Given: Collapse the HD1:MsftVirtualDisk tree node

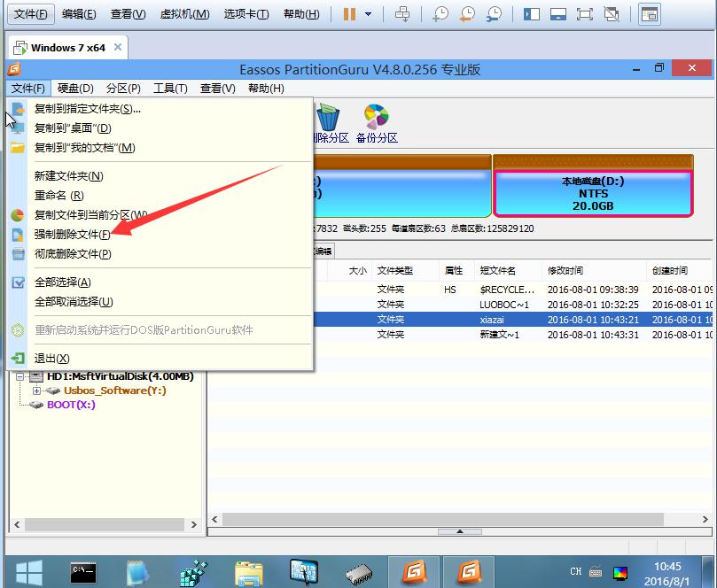Looking at the screenshot, I should 21,376.
